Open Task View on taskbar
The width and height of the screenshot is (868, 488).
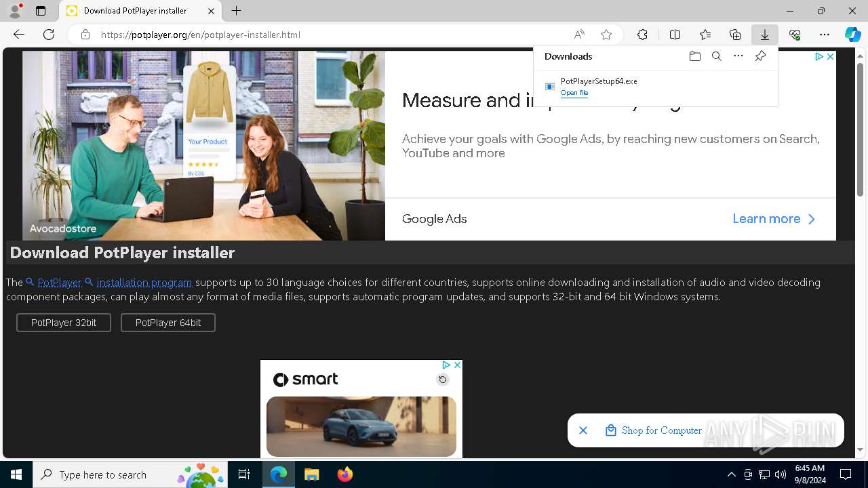pyautogui.click(x=244, y=474)
